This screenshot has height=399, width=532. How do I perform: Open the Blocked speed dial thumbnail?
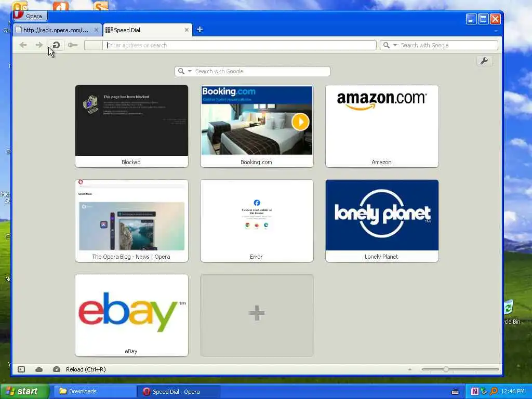click(131, 126)
